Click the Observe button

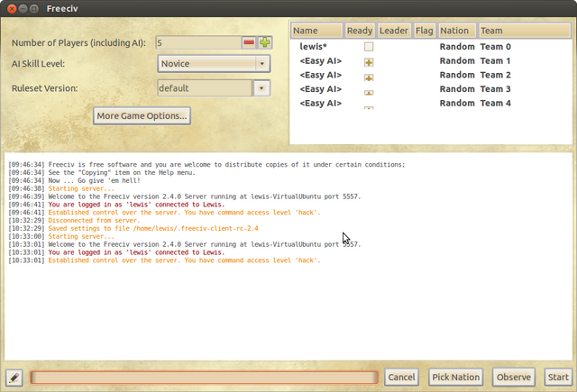click(514, 378)
